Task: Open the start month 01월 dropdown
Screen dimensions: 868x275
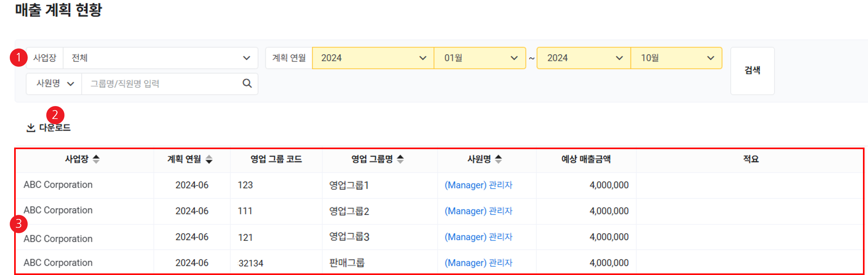Action: pos(480,58)
